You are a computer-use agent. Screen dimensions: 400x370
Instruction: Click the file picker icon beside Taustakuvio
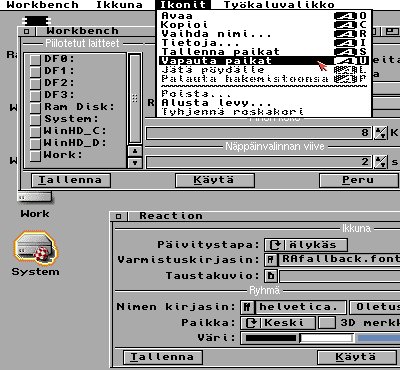[271, 276]
